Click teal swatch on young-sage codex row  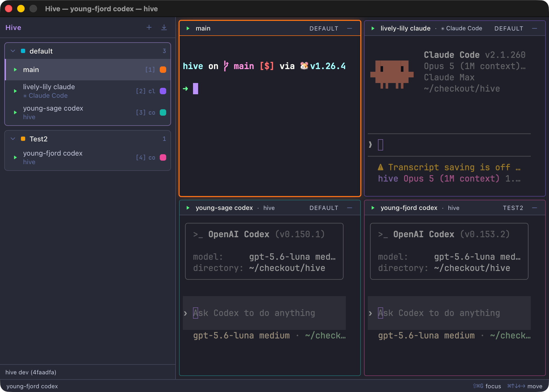point(163,112)
